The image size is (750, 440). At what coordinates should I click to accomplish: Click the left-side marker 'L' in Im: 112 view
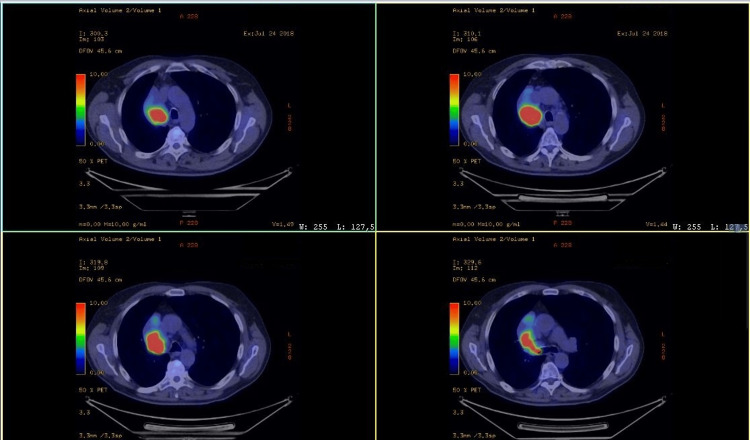(x=663, y=334)
